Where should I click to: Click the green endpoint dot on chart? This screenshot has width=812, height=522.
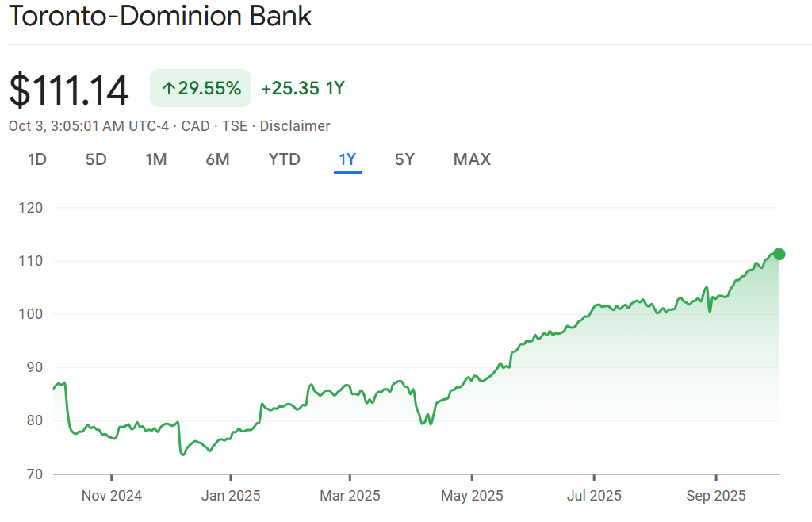(x=779, y=254)
